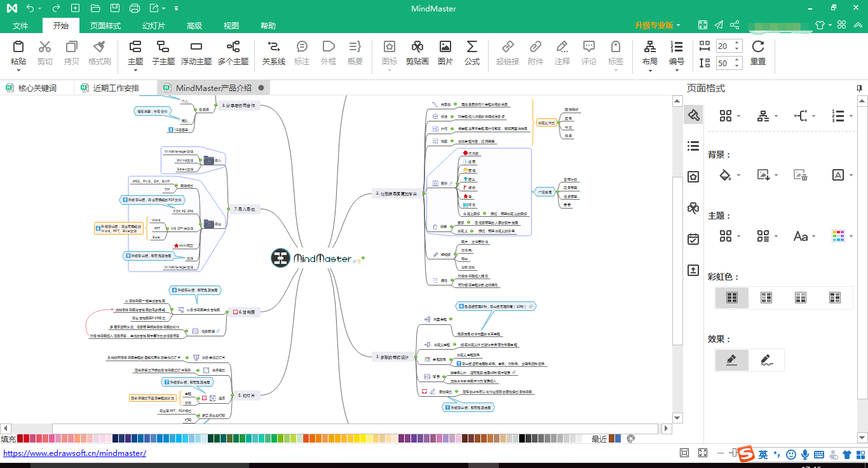Image resolution: width=868 pixels, height=468 pixels.
Task: Click the undo arrow button
Action: [31, 8]
